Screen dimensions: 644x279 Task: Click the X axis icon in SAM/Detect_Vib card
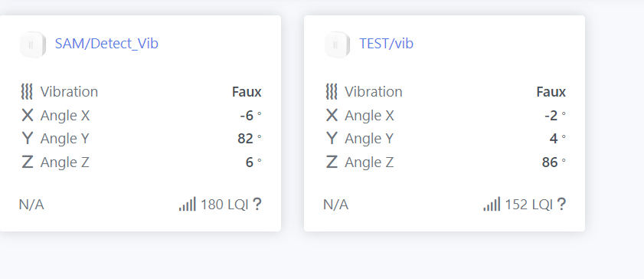27,116
